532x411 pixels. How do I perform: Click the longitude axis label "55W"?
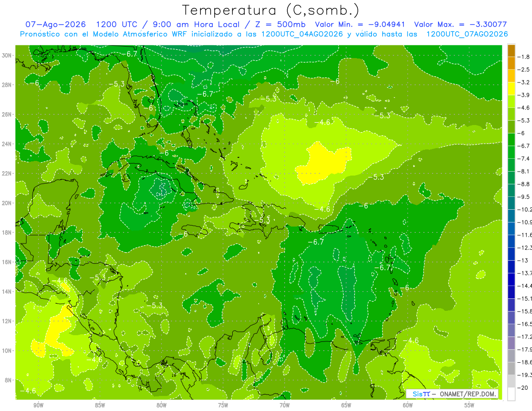(x=469, y=405)
